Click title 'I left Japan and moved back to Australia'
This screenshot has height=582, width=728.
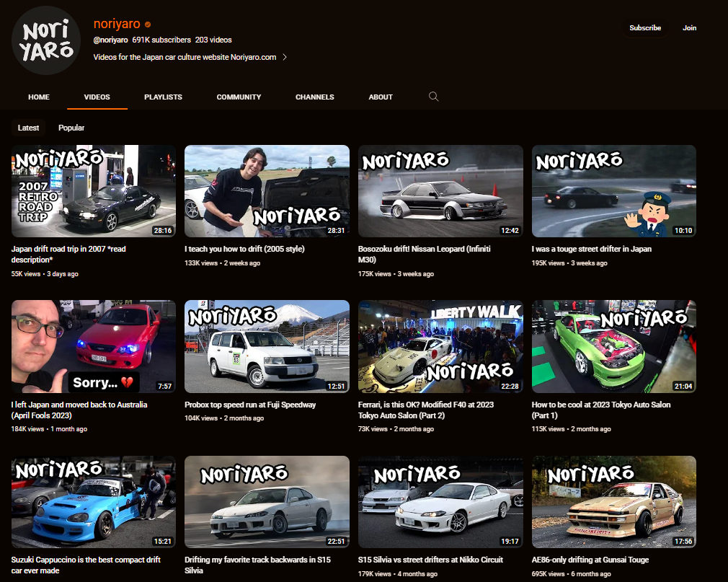[79, 410]
